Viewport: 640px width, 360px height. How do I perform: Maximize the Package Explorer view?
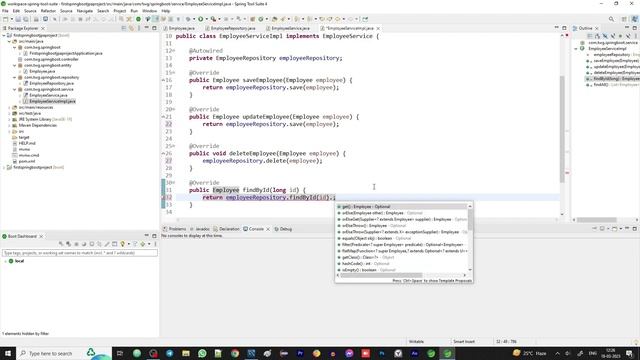click(154, 28)
